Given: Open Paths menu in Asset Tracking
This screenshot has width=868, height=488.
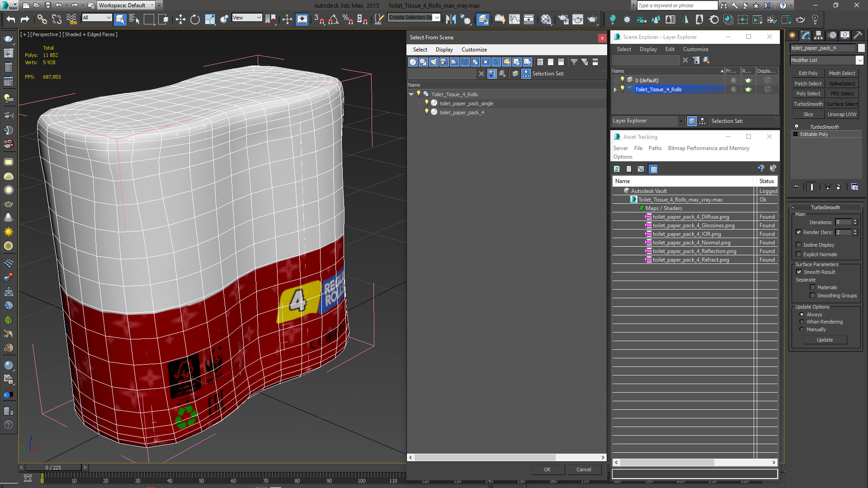Looking at the screenshot, I should [x=655, y=148].
